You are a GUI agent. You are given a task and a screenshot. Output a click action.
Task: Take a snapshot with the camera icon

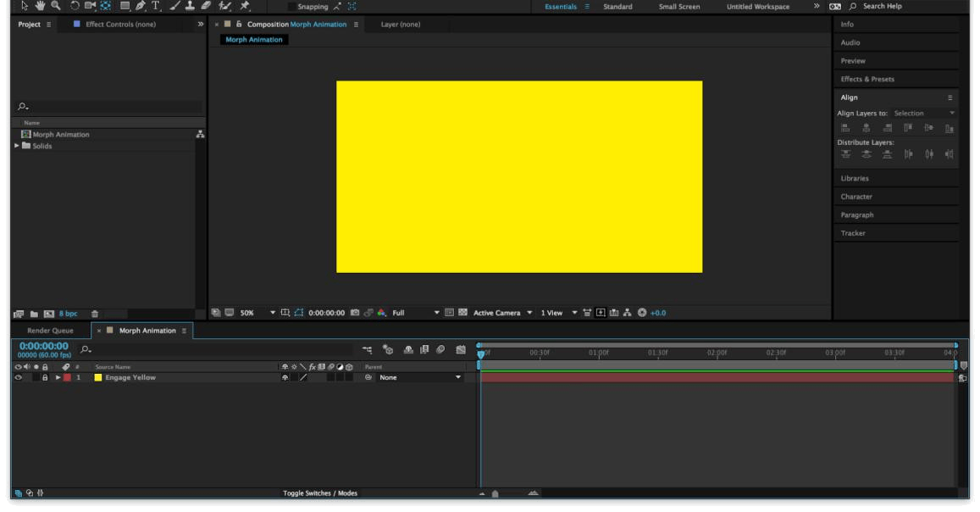click(355, 313)
